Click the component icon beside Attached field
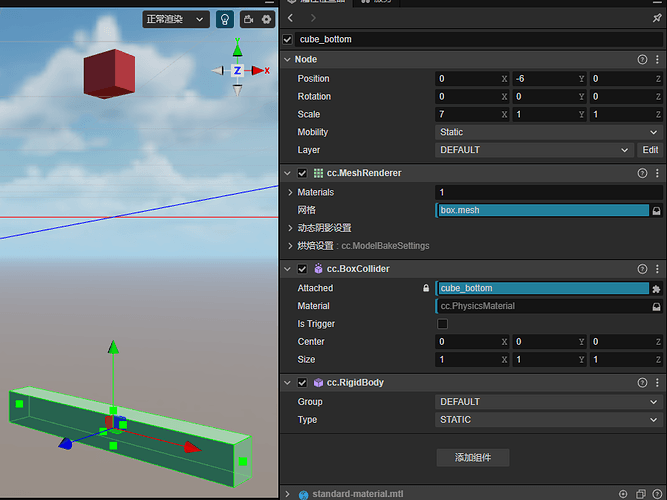 coord(656,289)
